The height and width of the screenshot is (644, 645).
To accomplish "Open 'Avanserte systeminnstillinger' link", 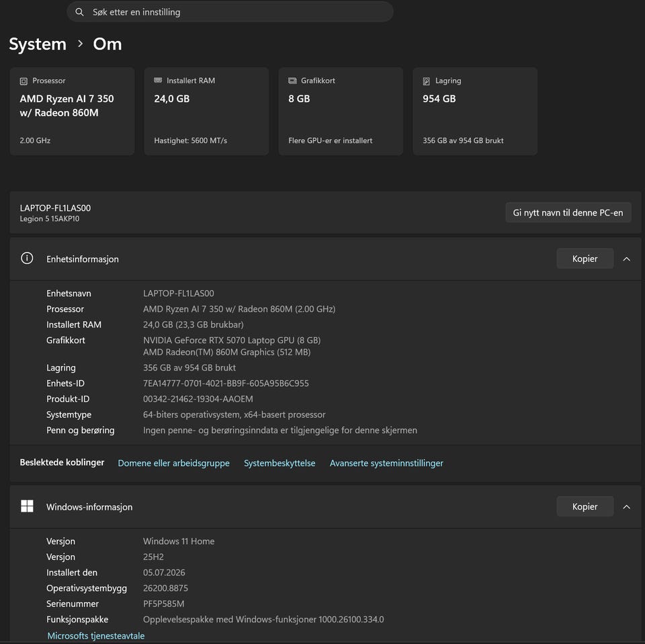I will 386,463.
